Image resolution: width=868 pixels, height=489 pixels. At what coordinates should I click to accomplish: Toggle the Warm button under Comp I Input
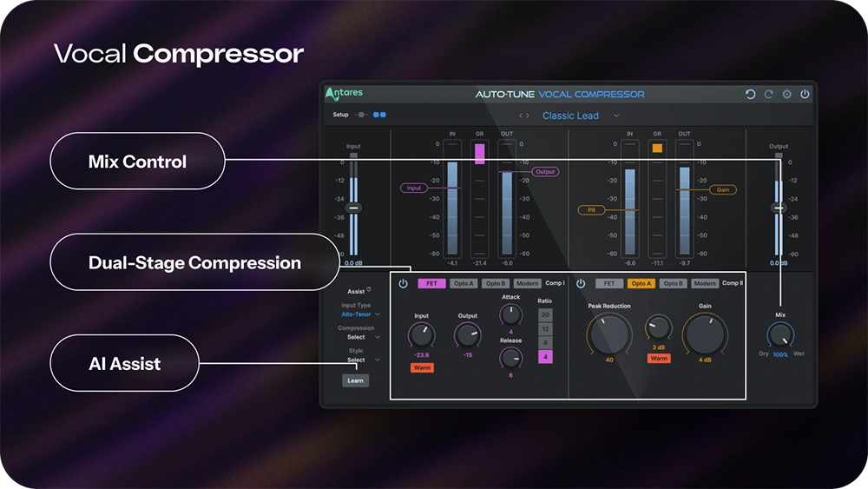(422, 367)
